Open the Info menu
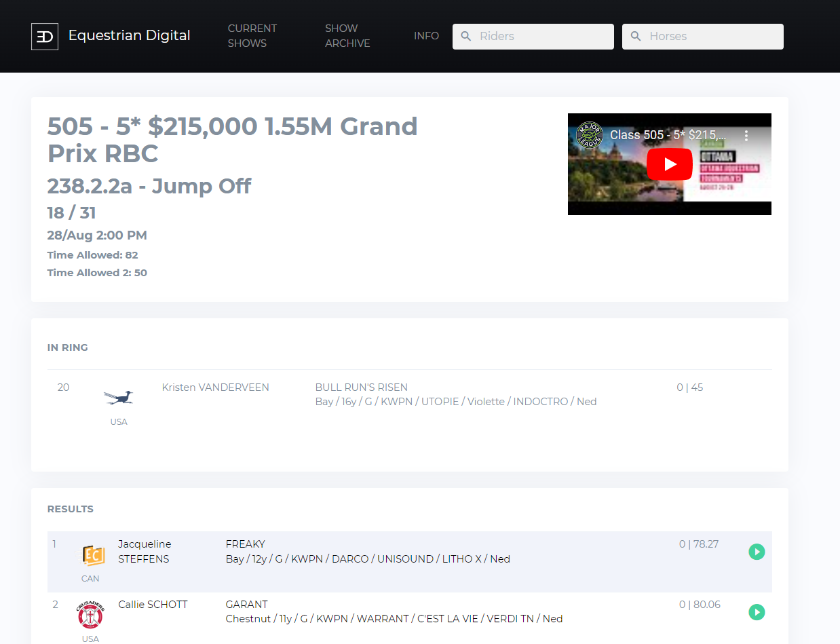 426,36
